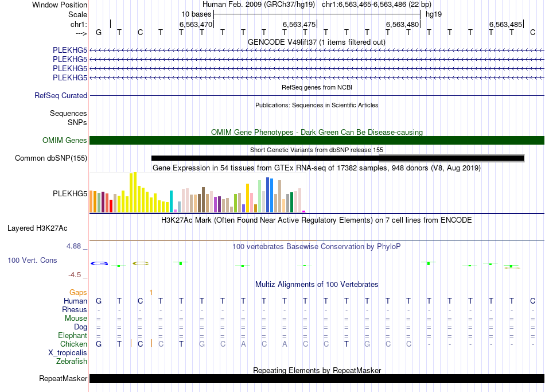Click the 6,563,475 ruler position
The image size is (545, 392).
point(299,24)
